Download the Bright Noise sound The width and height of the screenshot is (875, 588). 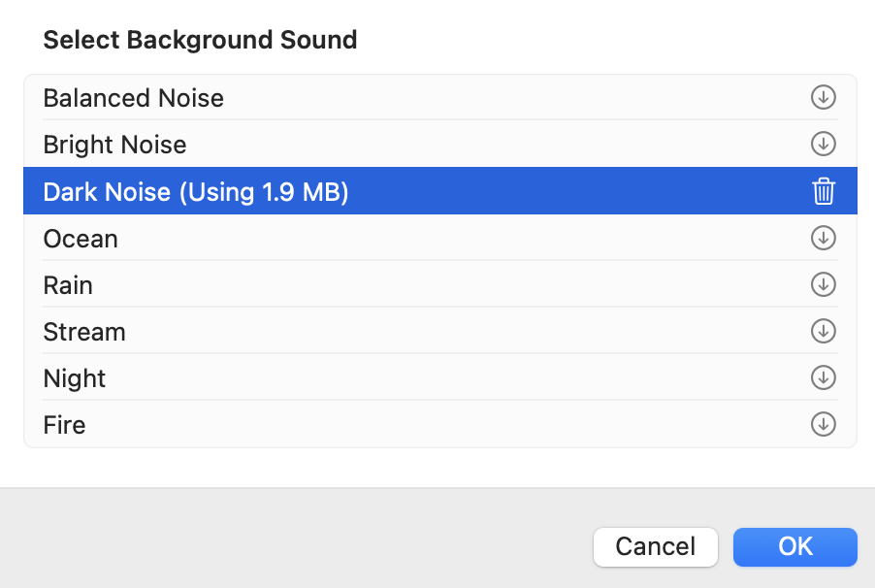[x=823, y=145]
